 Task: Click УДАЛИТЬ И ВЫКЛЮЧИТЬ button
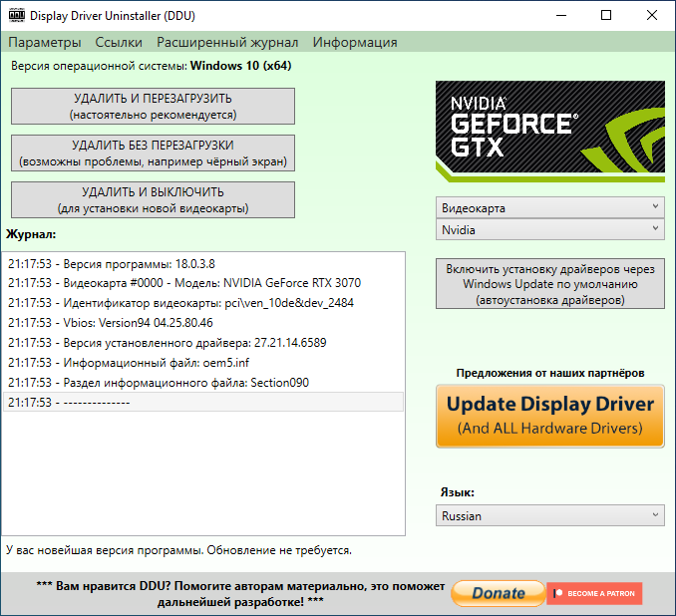coord(154,200)
